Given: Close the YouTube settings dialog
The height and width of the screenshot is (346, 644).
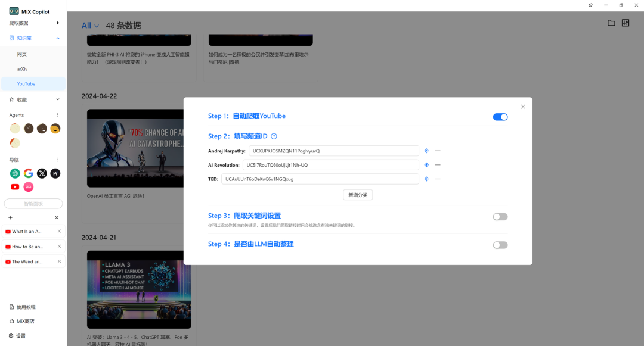Looking at the screenshot, I should [523, 107].
